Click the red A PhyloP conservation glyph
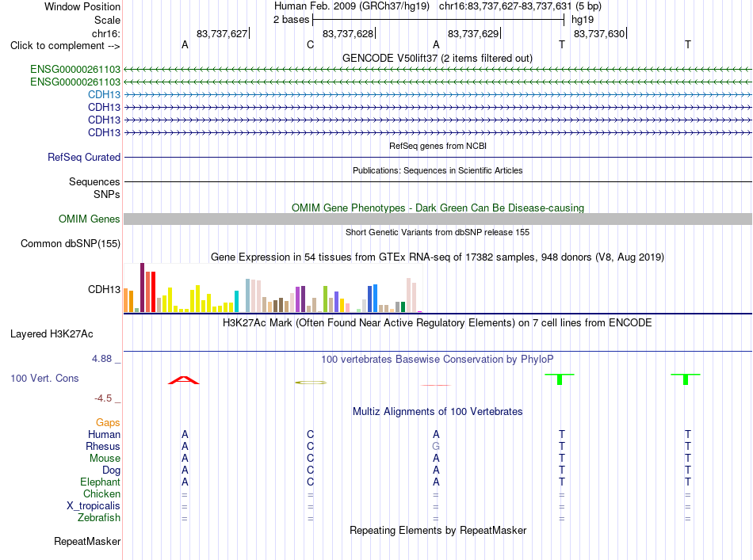Viewport: 753px width, 560px height. [x=183, y=380]
